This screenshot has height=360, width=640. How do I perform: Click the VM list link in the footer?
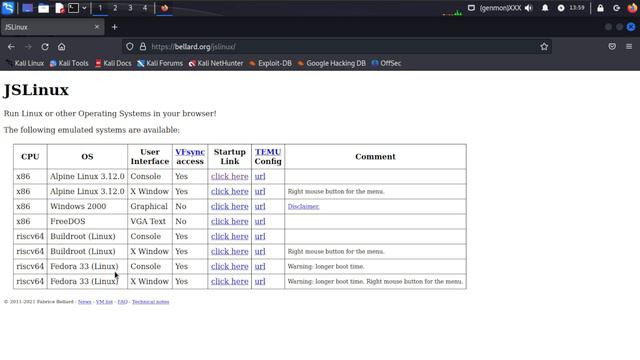click(104, 302)
